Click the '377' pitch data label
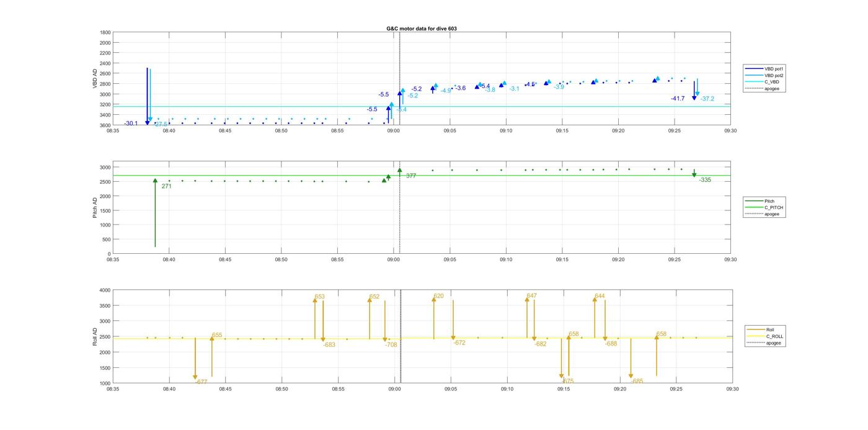Screen dimensions: 868x430 (411, 176)
